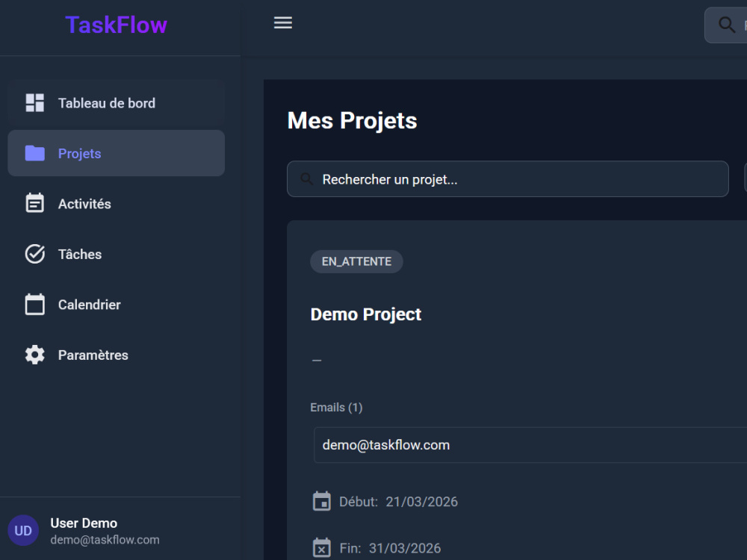This screenshot has height=560, width=747.
Task: Click the EN_ATTENTE status badge
Action: point(356,261)
